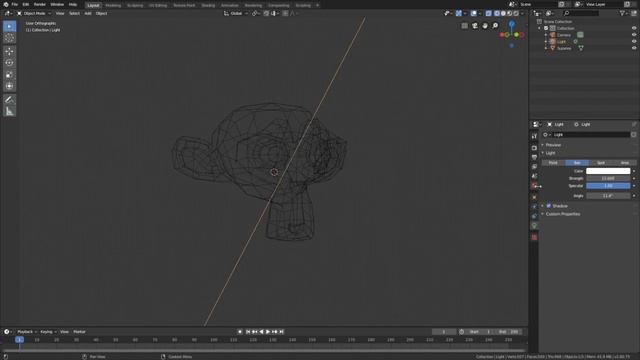
Task: Click the perspective/orthographic grid view icon
Action: pos(464,26)
